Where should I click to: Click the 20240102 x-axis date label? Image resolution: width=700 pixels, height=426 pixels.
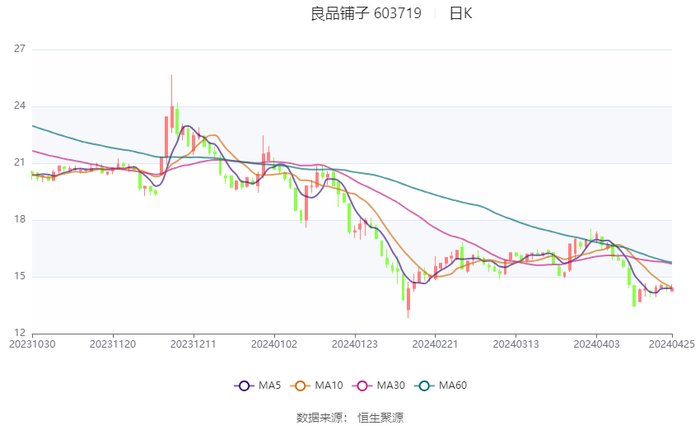click(273, 343)
